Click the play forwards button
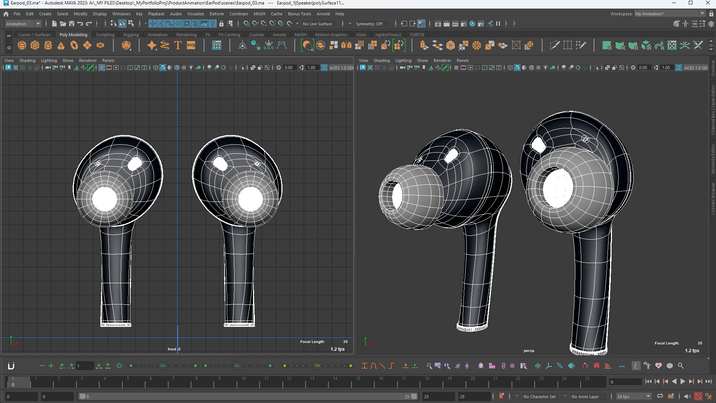Screen dimensions: 716x403 click(x=680, y=381)
